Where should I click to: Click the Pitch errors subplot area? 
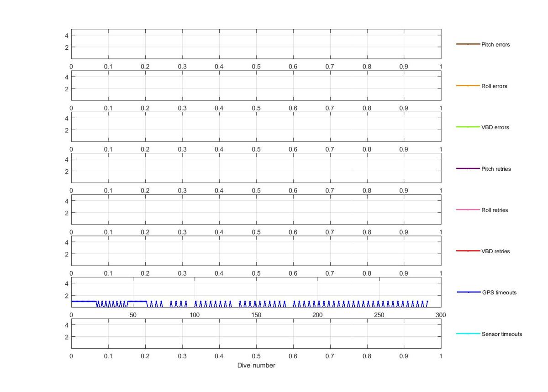[256, 44]
